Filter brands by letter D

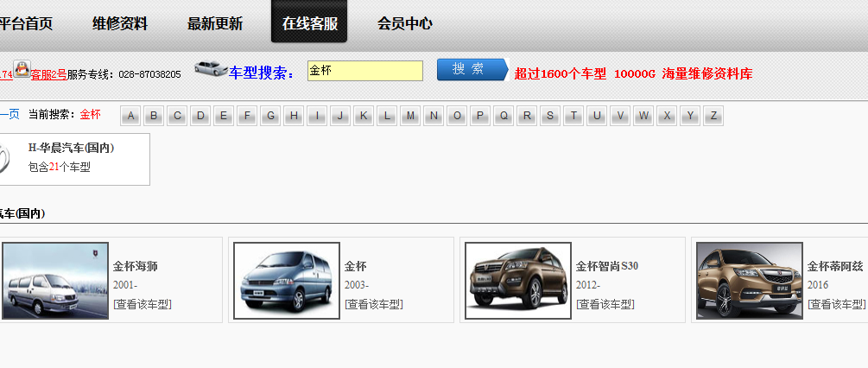pyautogui.click(x=200, y=117)
